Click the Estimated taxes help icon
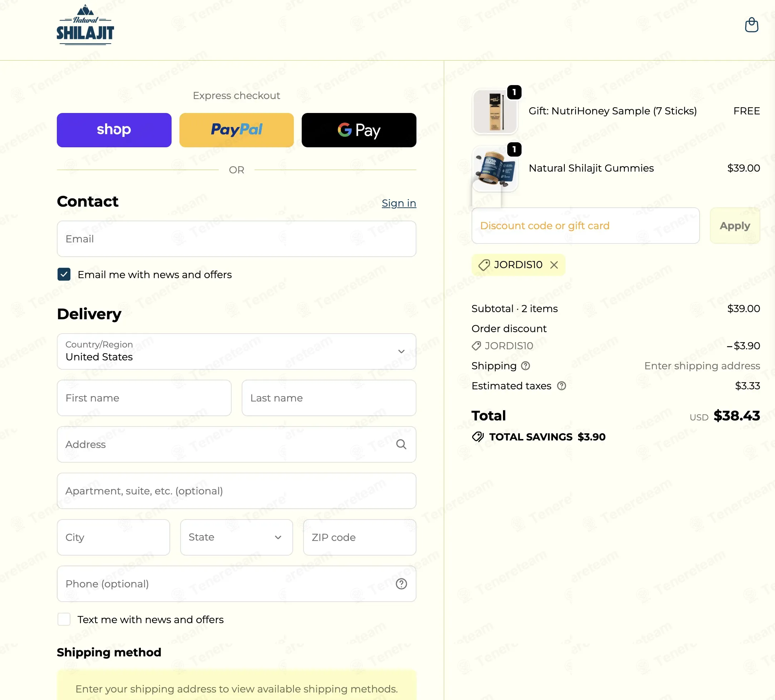Image resolution: width=775 pixels, height=700 pixels. click(x=561, y=385)
